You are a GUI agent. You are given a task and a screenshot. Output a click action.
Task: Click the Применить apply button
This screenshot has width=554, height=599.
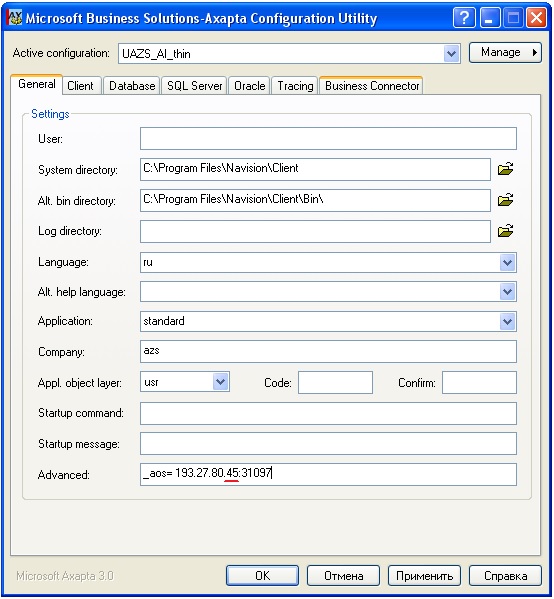pyautogui.click(x=424, y=575)
